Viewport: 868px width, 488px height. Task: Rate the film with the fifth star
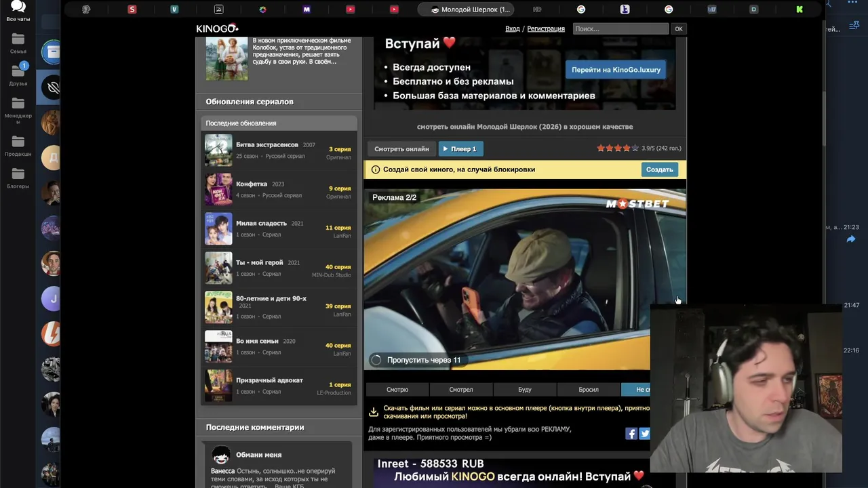click(x=635, y=148)
